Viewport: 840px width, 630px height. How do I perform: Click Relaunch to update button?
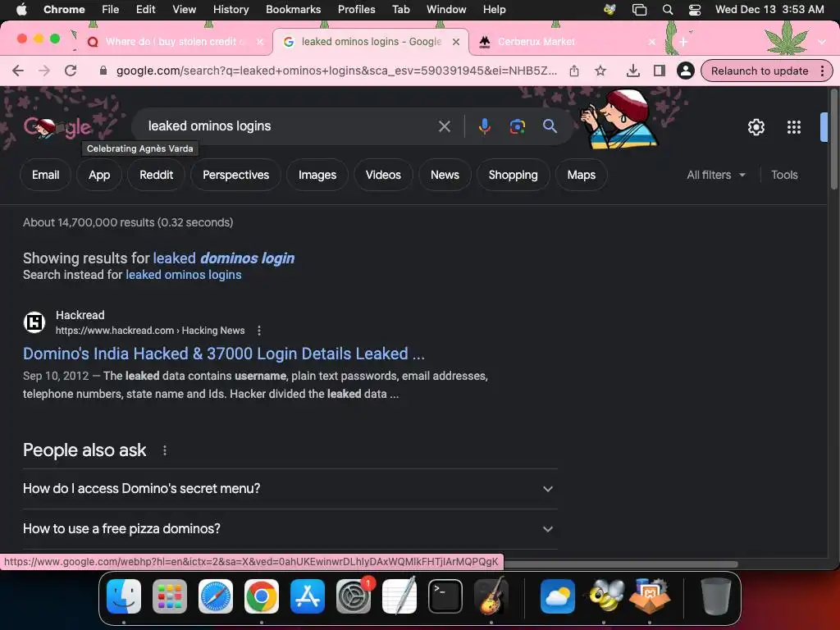click(x=759, y=71)
